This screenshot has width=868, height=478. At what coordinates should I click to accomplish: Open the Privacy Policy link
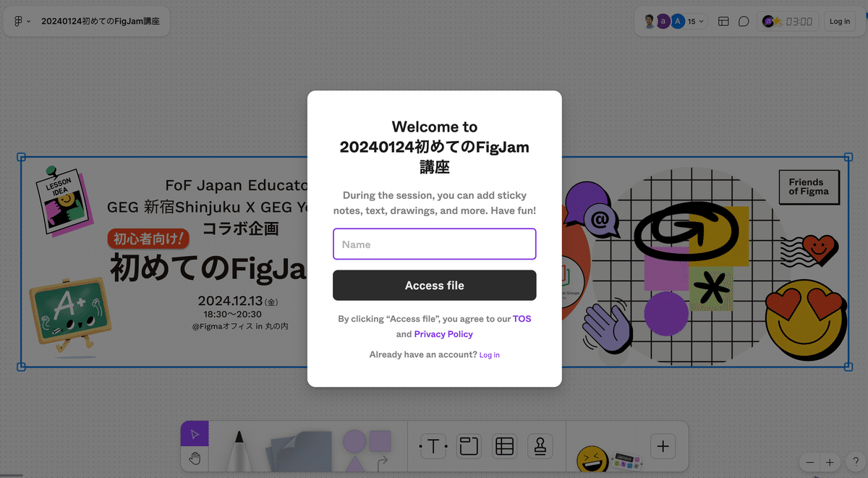pyautogui.click(x=443, y=333)
